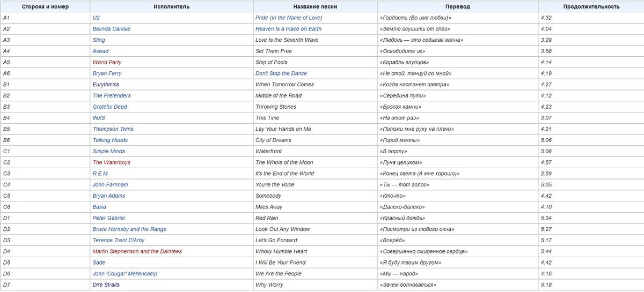Viewport: 644px width, 292px height.
Task: Open the Peter Gabriel artist link
Action: pos(109,218)
